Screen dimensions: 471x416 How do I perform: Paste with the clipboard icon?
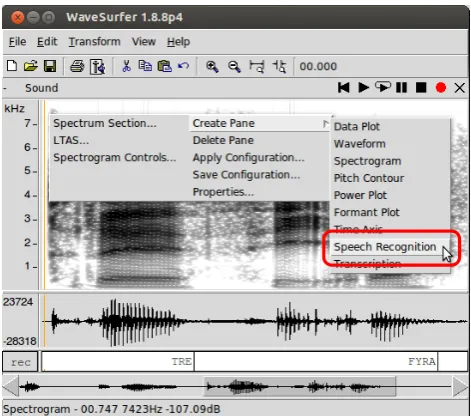tap(165, 66)
